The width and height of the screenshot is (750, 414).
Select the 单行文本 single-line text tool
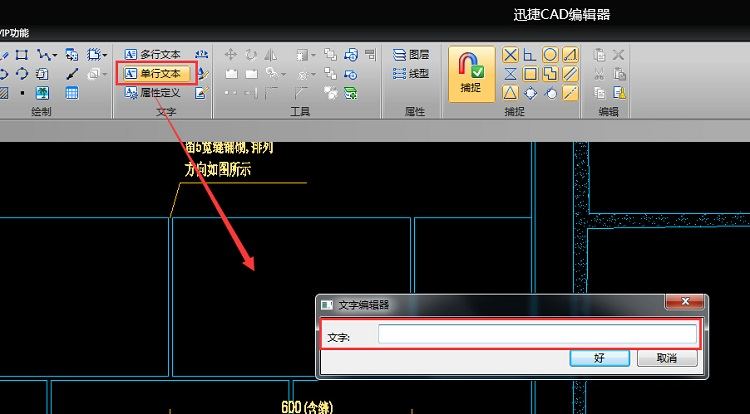pyautogui.click(x=154, y=74)
